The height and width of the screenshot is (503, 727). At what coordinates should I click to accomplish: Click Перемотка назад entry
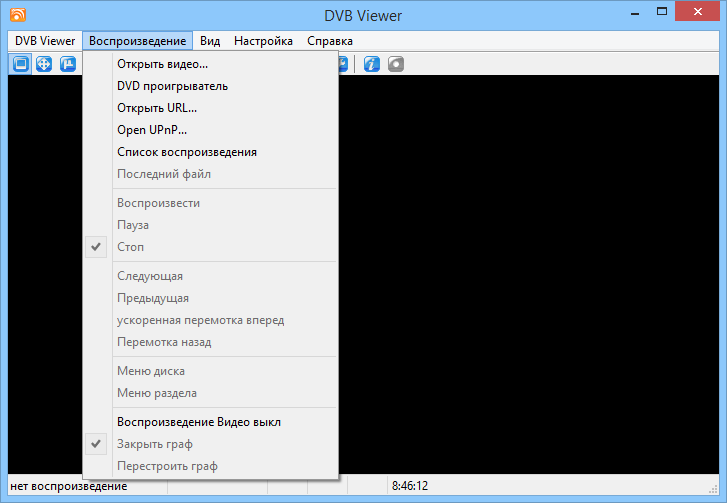tap(210, 342)
